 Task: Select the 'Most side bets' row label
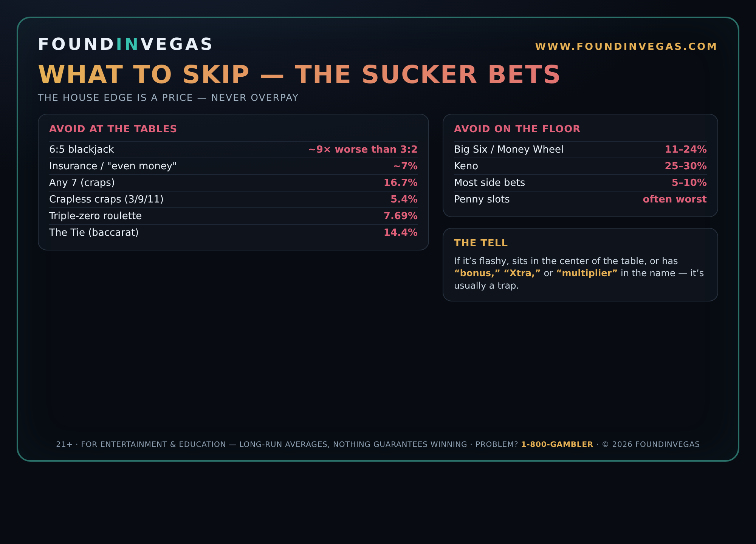point(490,183)
